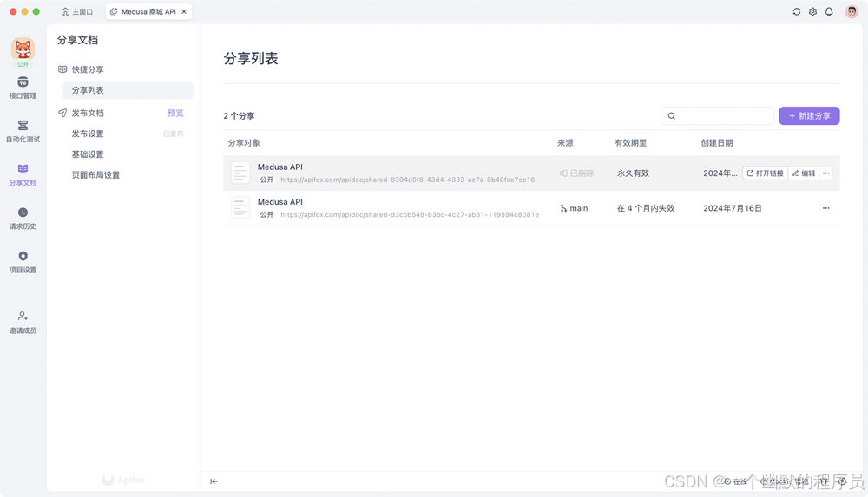Focus the share search input field
The width and height of the screenshot is (868, 497).
[718, 115]
